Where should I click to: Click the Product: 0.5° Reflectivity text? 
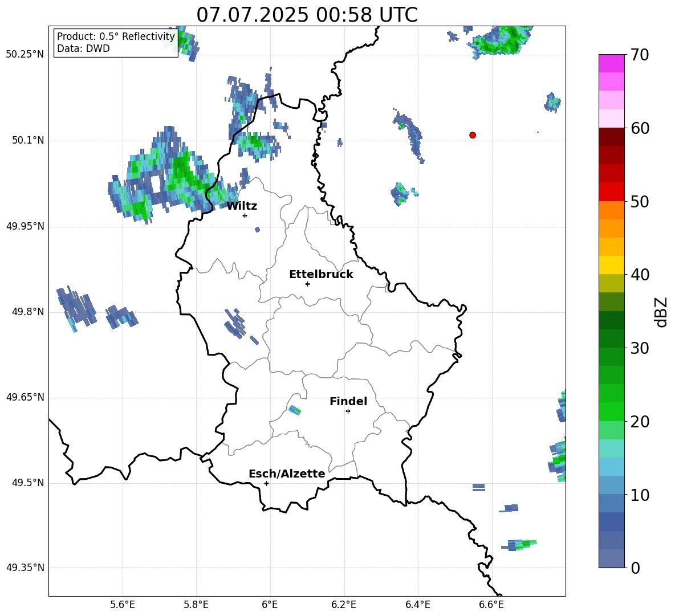tap(116, 36)
